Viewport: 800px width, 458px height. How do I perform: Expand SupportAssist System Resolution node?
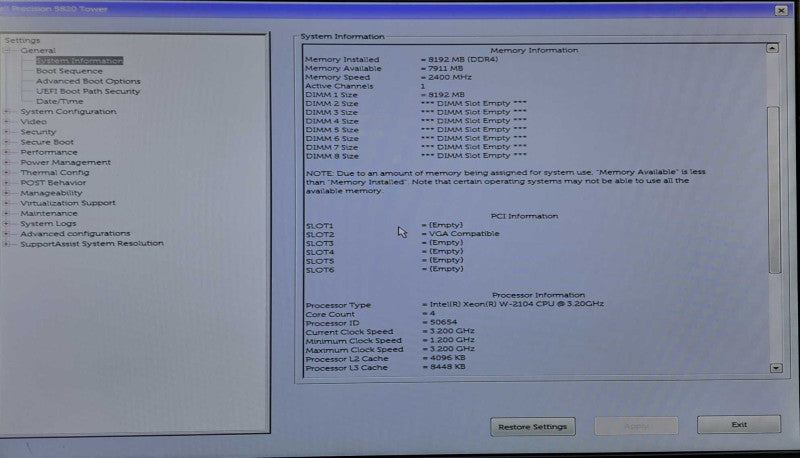click(7, 244)
